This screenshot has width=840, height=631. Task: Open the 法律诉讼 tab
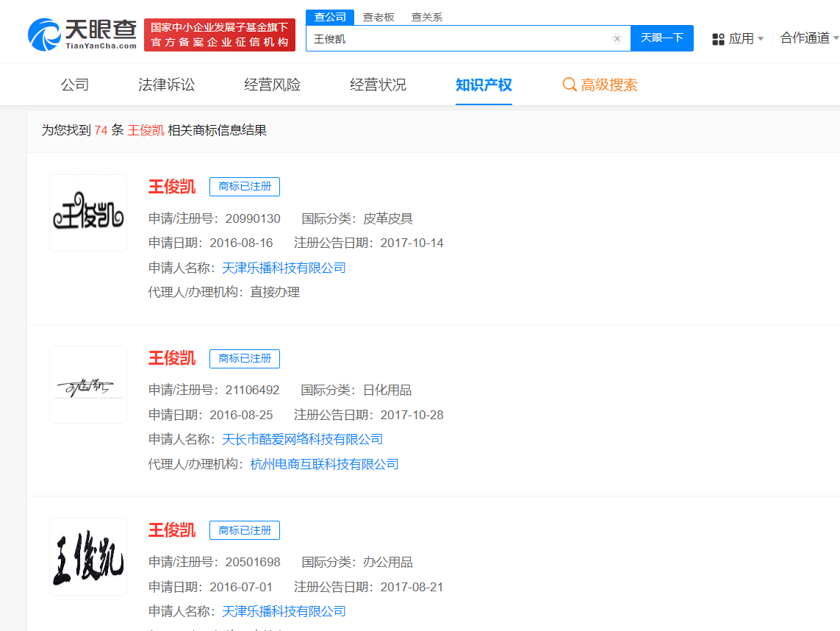point(167,85)
